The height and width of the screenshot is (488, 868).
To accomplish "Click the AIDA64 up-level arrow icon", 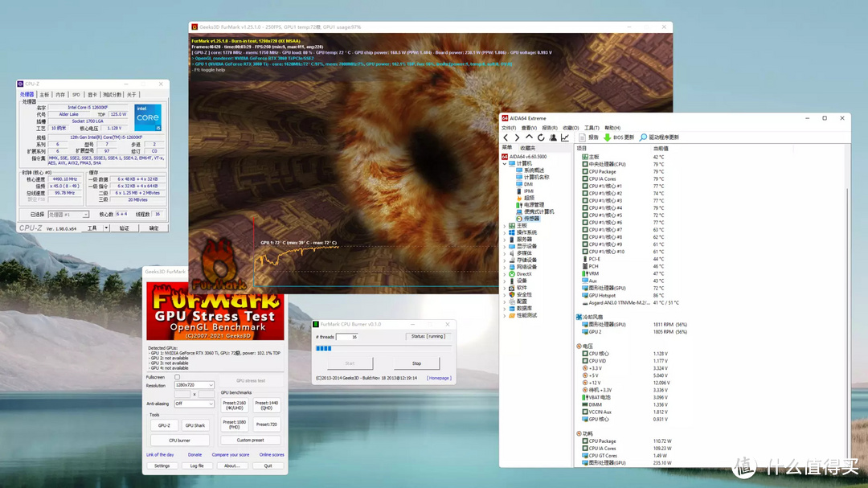I will coord(529,137).
